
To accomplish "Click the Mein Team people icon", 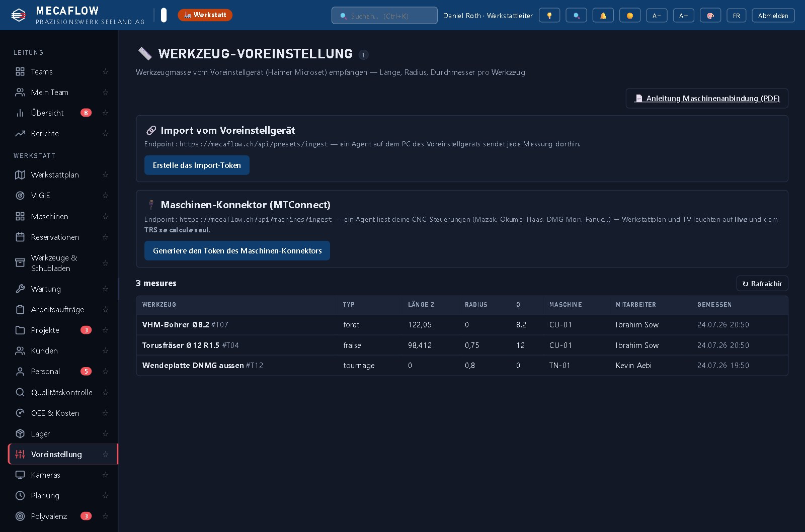I will (x=20, y=93).
